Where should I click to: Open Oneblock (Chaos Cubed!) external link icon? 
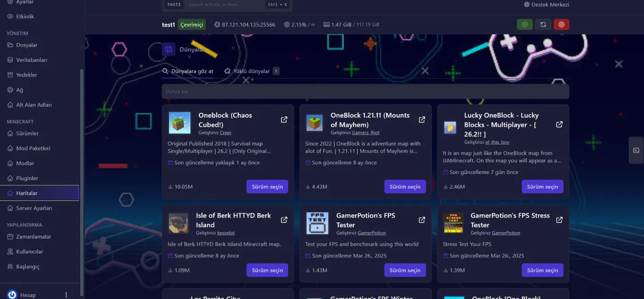click(284, 120)
